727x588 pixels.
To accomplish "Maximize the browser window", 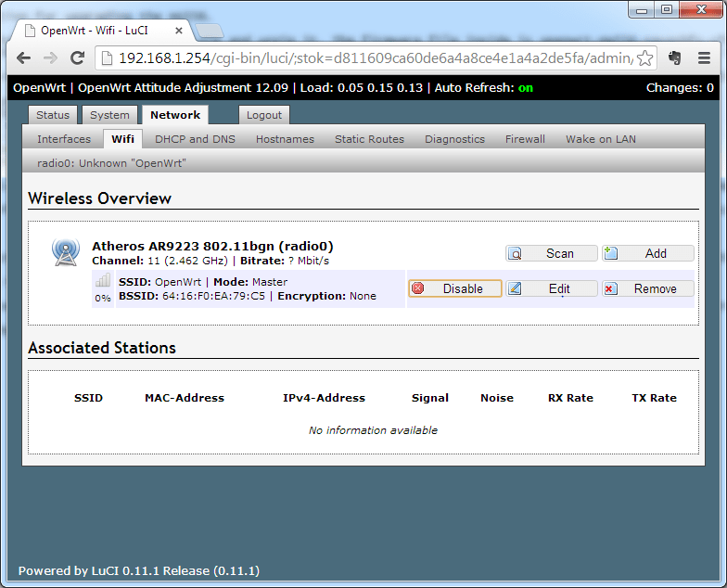I will pyautogui.click(x=666, y=9).
